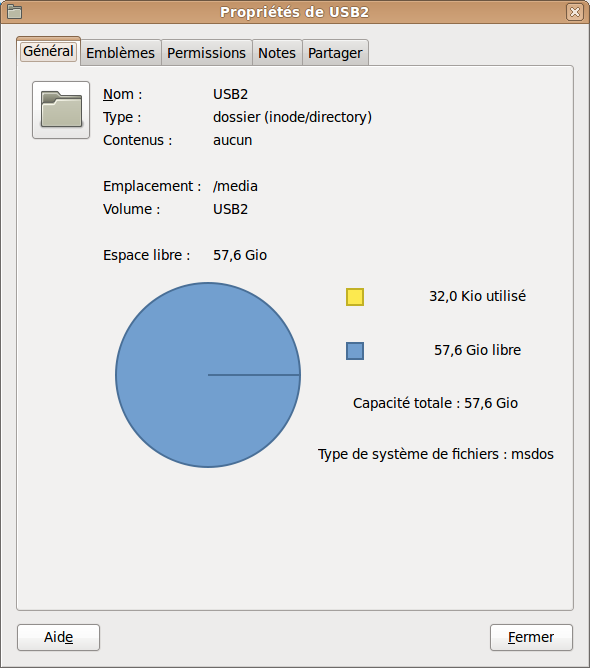The image size is (590, 668).
Task: Select the Notes tab
Action: pos(277,53)
